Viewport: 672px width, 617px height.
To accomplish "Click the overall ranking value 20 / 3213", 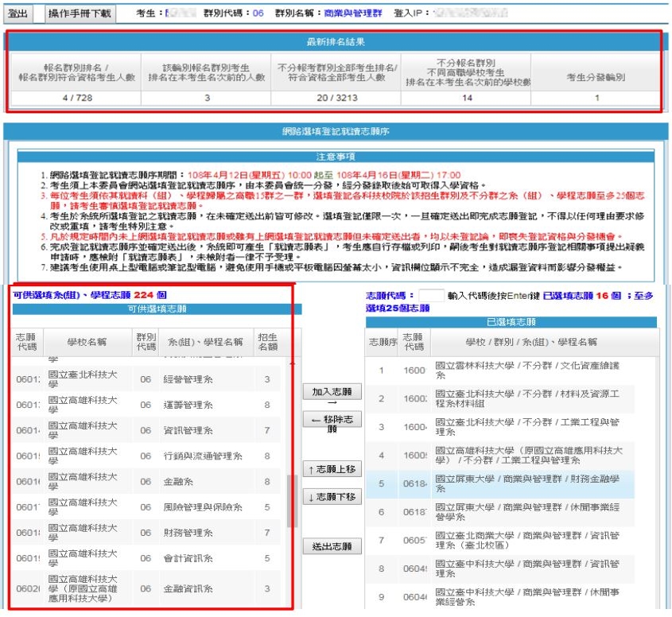I will [337, 98].
